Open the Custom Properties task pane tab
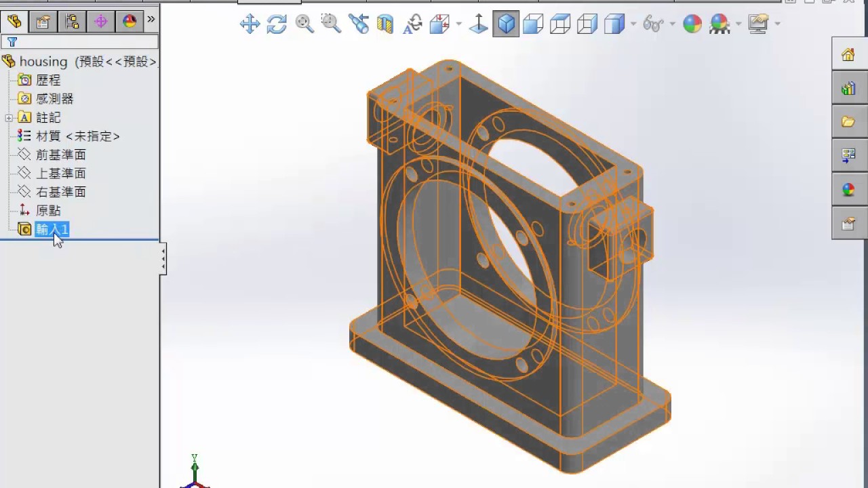Viewport: 868px width, 488px height. pos(848,224)
